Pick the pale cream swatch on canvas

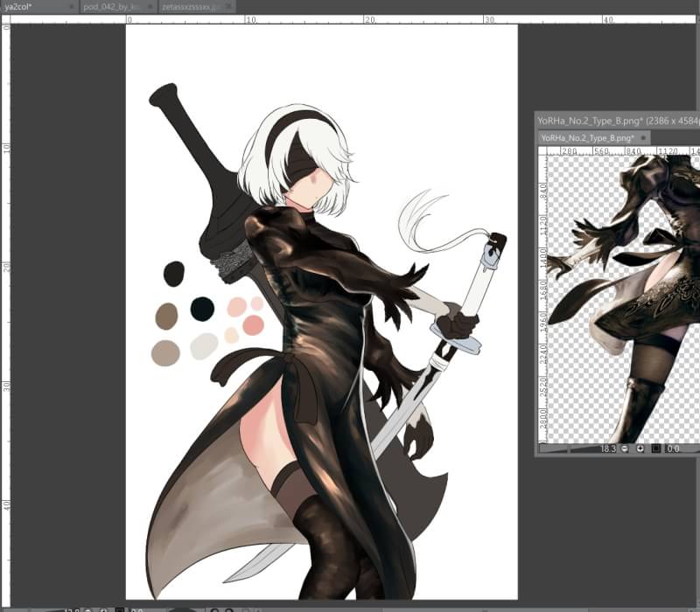(231, 335)
